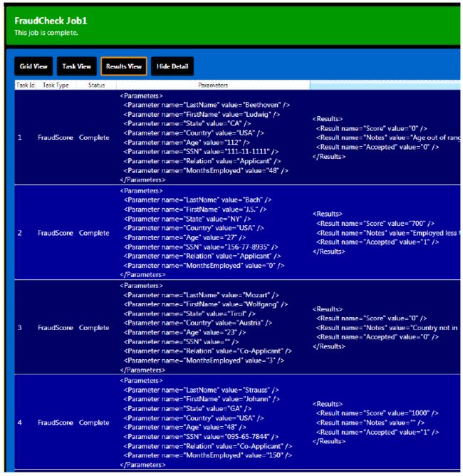
Task: Click the Score value 700 result
Action: coord(375,224)
